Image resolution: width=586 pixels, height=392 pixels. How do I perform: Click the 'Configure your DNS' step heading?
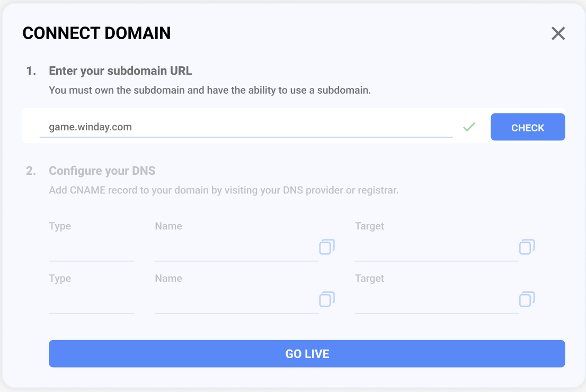pos(102,171)
